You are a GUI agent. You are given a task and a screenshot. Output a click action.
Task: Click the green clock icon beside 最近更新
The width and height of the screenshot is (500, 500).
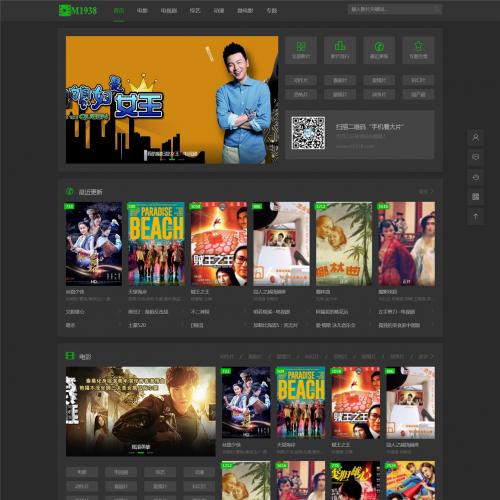click(x=69, y=191)
